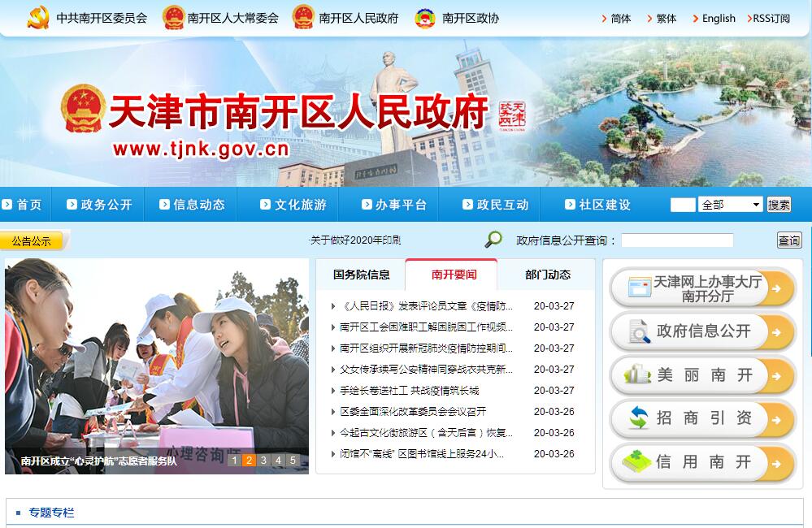Image resolution: width=812 pixels, height=528 pixels.
Task: Click the green icon on 信用南开
Action: click(638, 462)
